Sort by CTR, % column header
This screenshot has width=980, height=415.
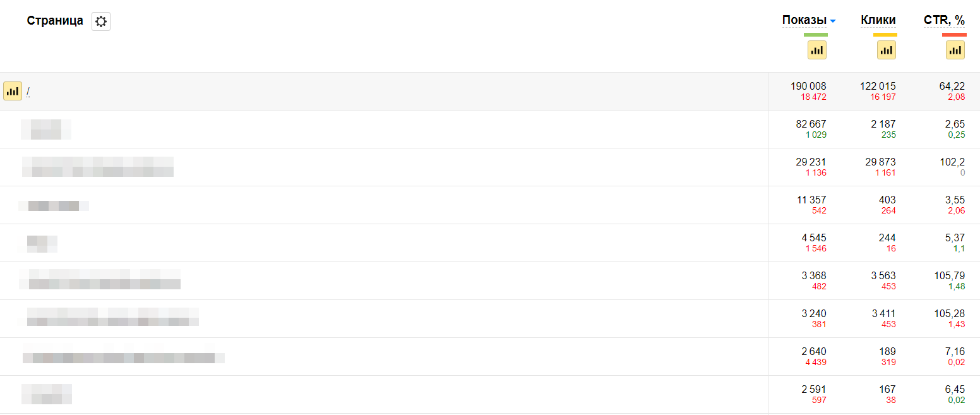945,20
